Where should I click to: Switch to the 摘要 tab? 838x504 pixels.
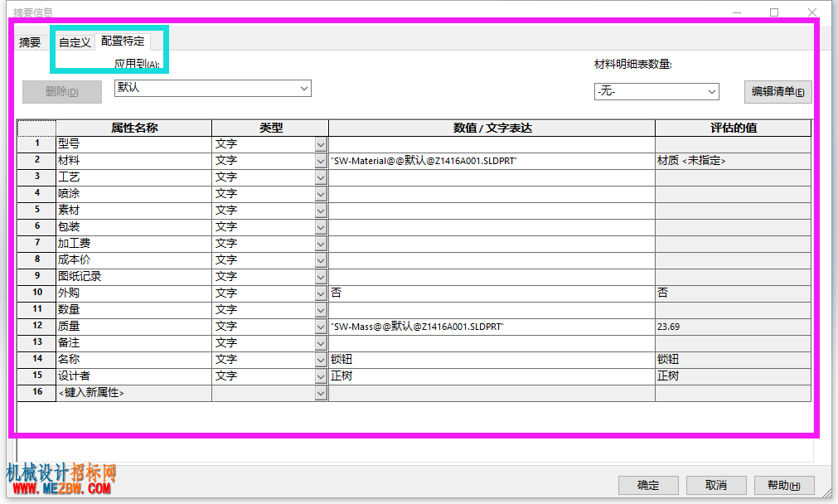(x=30, y=42)
